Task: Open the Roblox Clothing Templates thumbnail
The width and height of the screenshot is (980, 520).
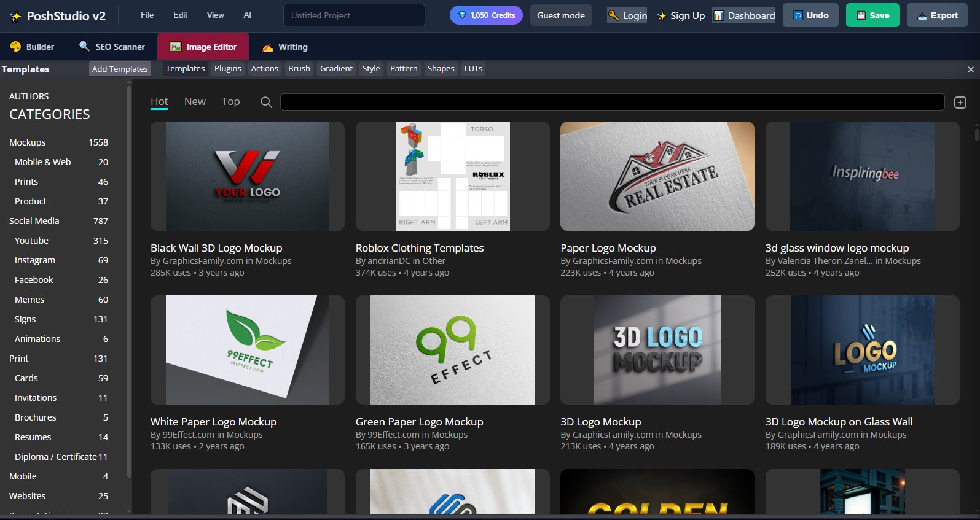Action: pos(452,176)
